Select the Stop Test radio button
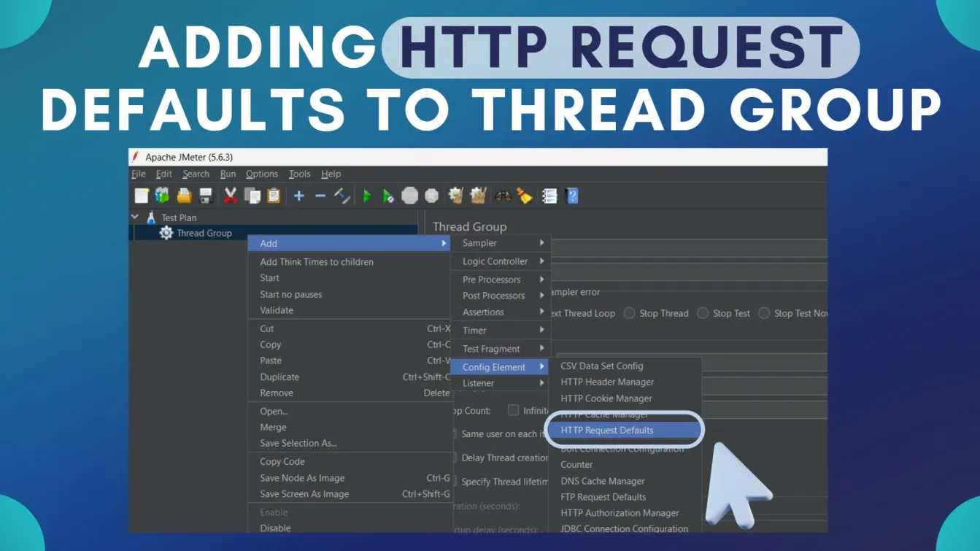The image size is (980, 551). 703,313
